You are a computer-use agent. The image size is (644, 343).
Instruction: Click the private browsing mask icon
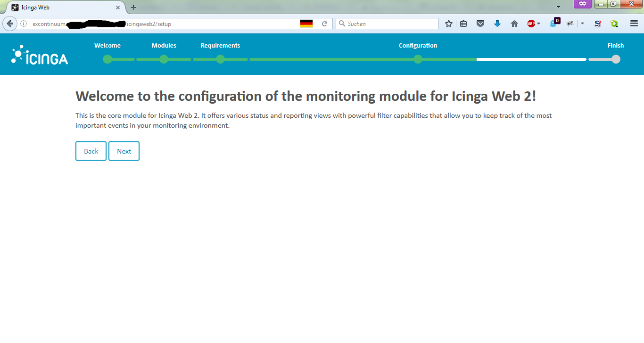pyautogui.click(x=583, y=4)
